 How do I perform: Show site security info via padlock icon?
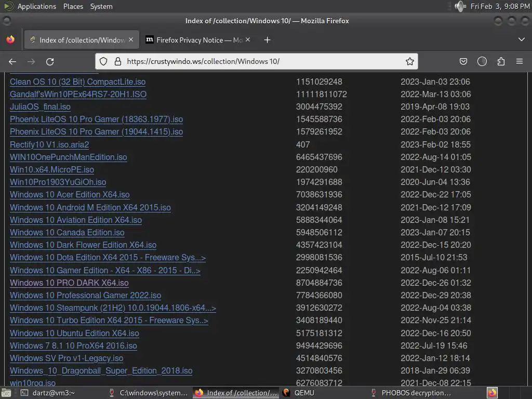coord(118,61)
